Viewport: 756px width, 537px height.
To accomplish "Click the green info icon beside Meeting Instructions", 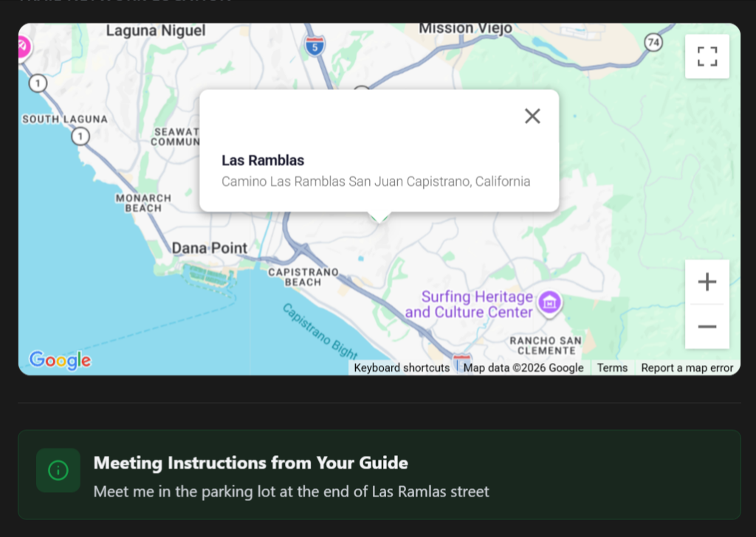I will [x=58, y=470].
